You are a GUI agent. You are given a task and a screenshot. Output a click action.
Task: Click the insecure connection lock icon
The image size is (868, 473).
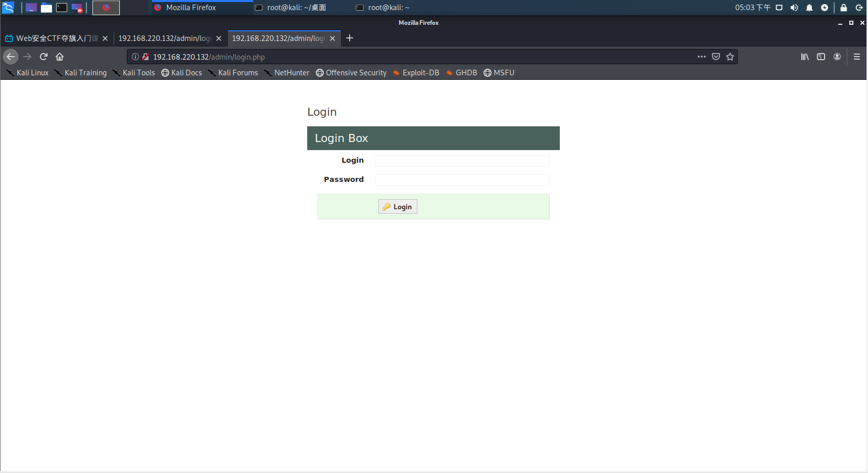click(x=146, y=57)
